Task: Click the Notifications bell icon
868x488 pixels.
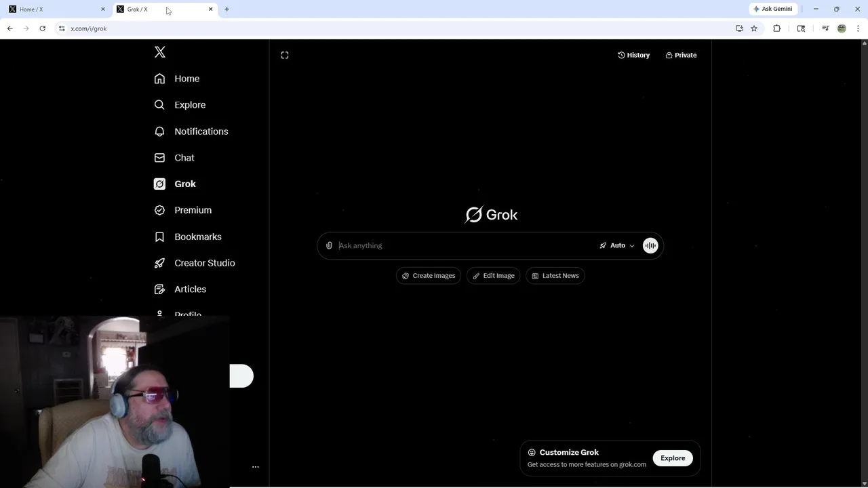Action: (x=159, y=131)
